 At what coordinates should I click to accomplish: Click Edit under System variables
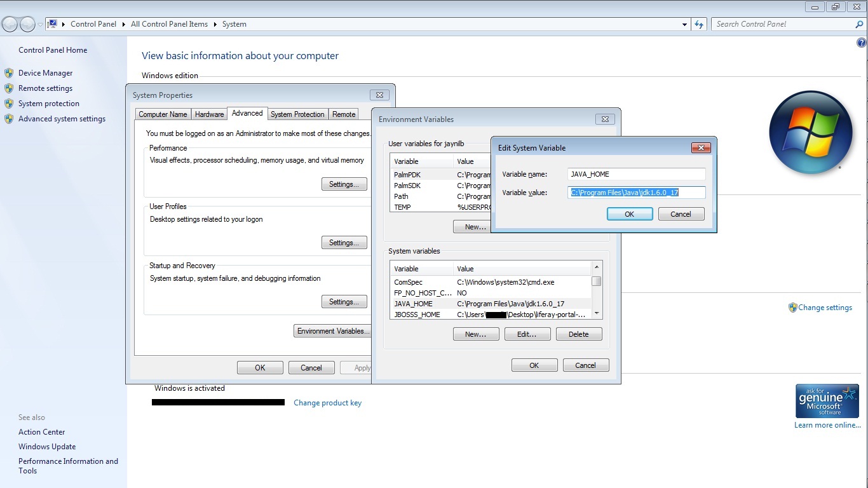click(x=527, y=334)
